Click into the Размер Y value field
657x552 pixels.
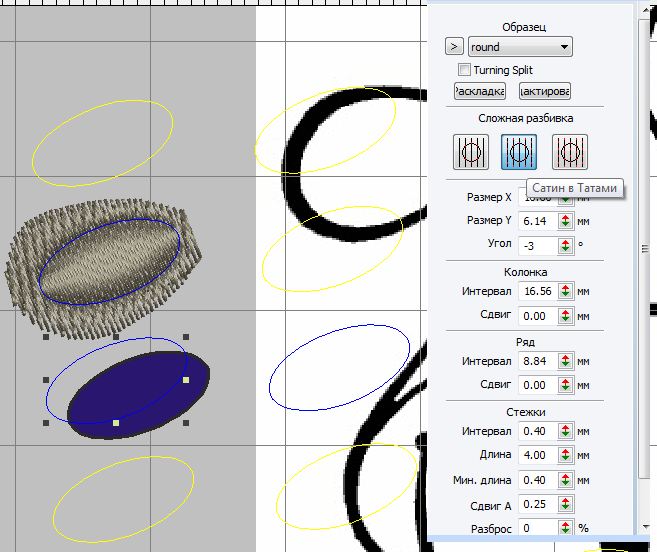pos(538,220)
